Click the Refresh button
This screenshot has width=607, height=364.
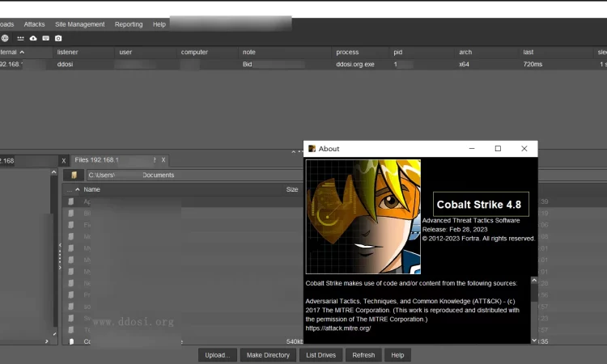(363, 355)
